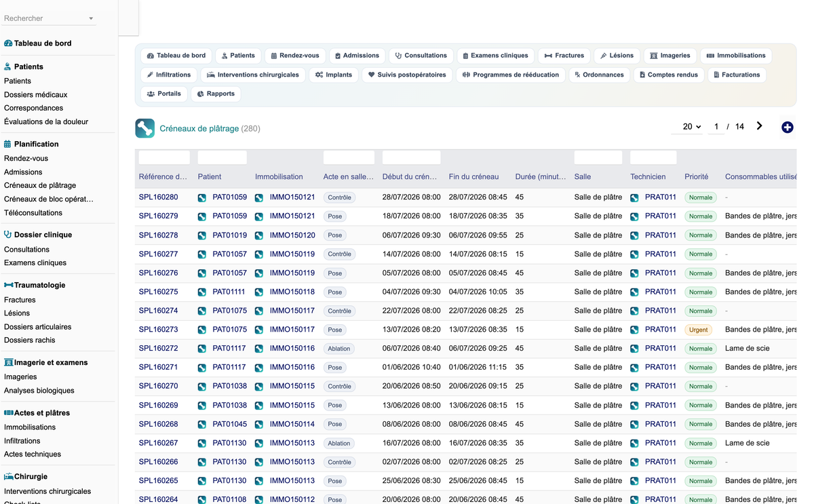Click Actes et plâtres icon in sidebar
814x504 pixels.
click(x=9, y=412)
